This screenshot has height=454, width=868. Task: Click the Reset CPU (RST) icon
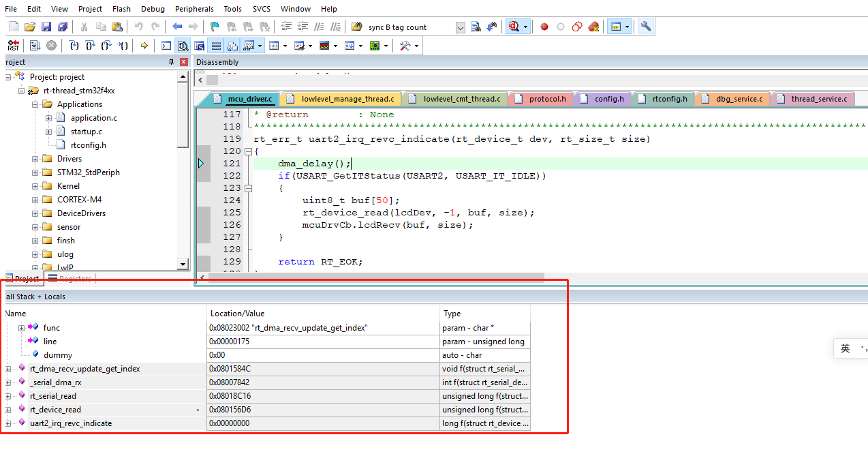tap(13, 46)
